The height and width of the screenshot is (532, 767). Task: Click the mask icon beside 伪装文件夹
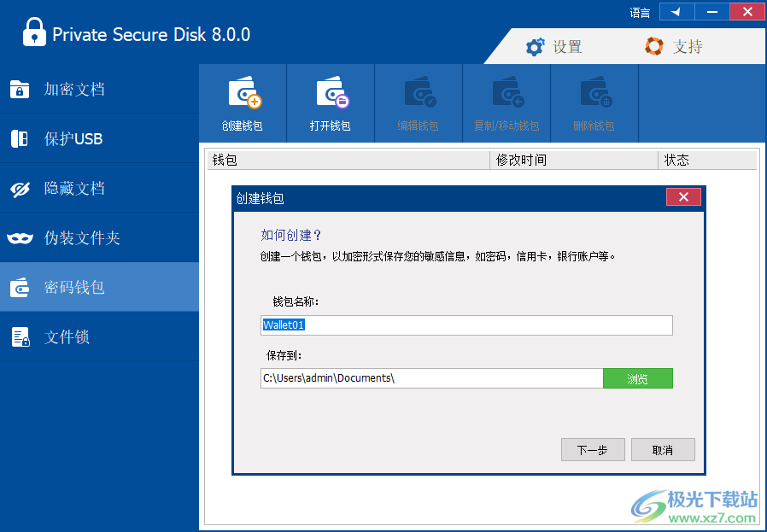(x=20, y=238)
